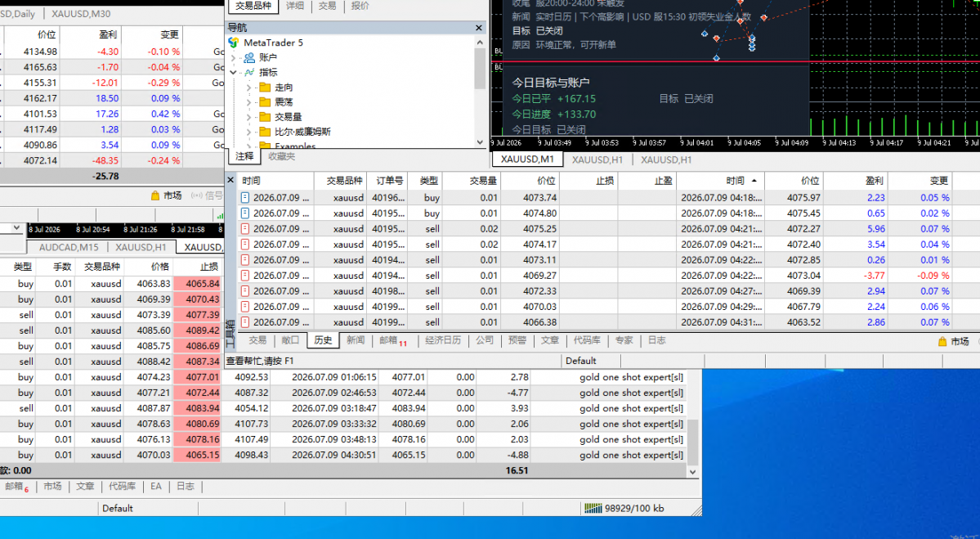Click the 市场 bag icon right of toolbox tabs
This screenshot has width=980, height=539.
tap(942, 341)
